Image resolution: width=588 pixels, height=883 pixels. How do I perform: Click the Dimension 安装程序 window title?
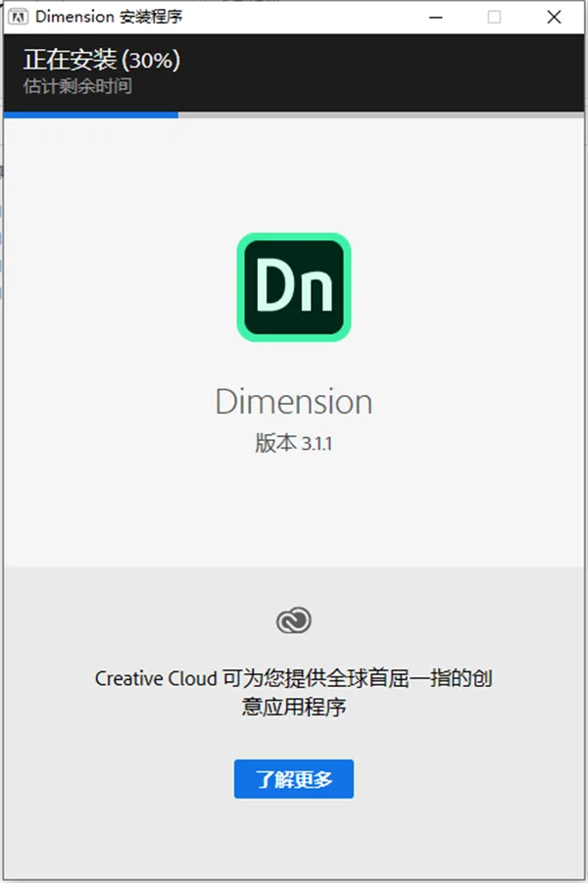pos(109,17)
